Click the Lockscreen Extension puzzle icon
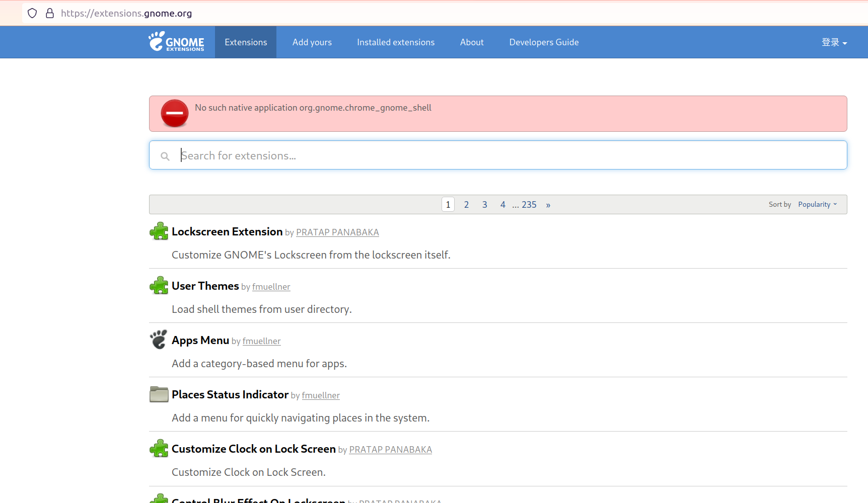The width and height of the screenshot is (868, 503). tap(159, 231)
